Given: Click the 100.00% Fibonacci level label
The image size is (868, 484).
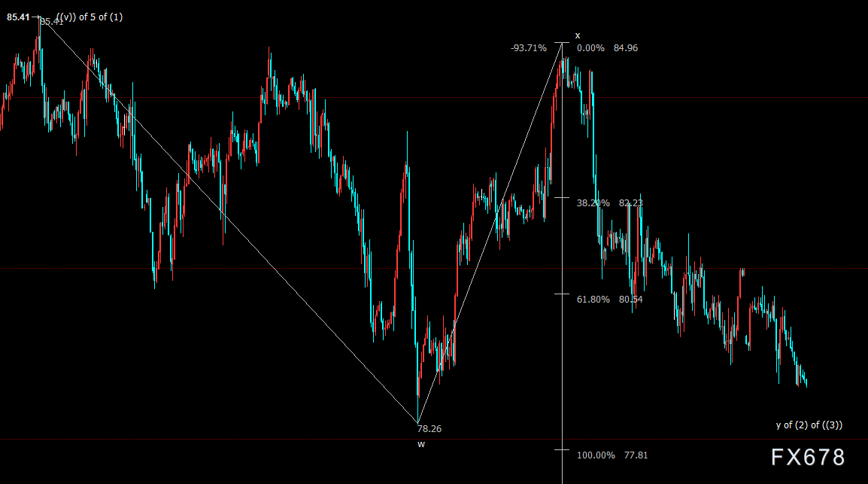Looking at the screenshot, I should click(x=596, y=455).
